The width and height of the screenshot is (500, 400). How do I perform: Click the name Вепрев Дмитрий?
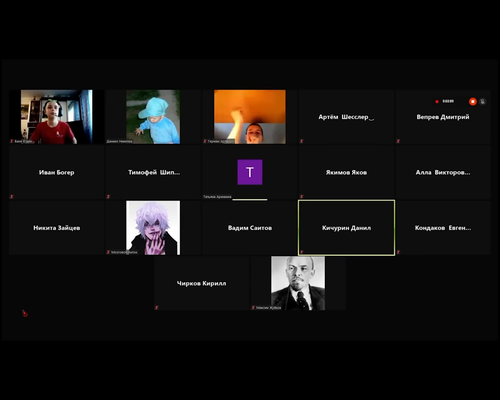443,117
